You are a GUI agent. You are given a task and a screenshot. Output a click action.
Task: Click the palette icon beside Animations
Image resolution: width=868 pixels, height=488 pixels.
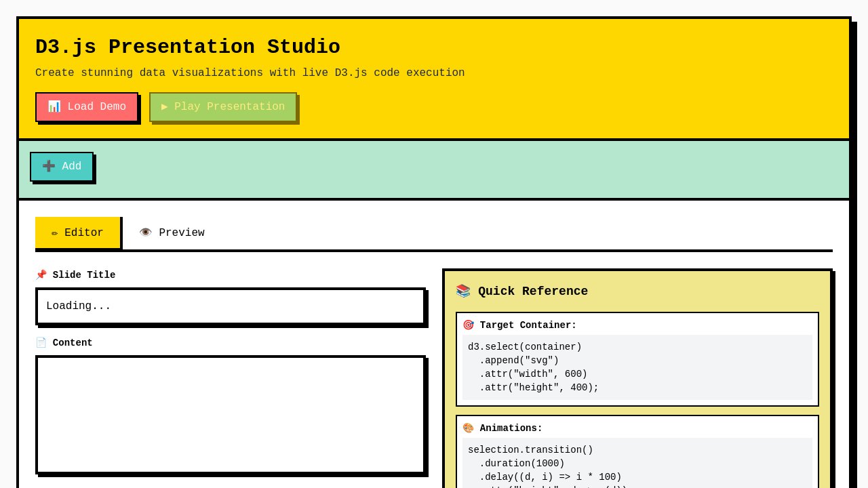[x=469, y=428]
